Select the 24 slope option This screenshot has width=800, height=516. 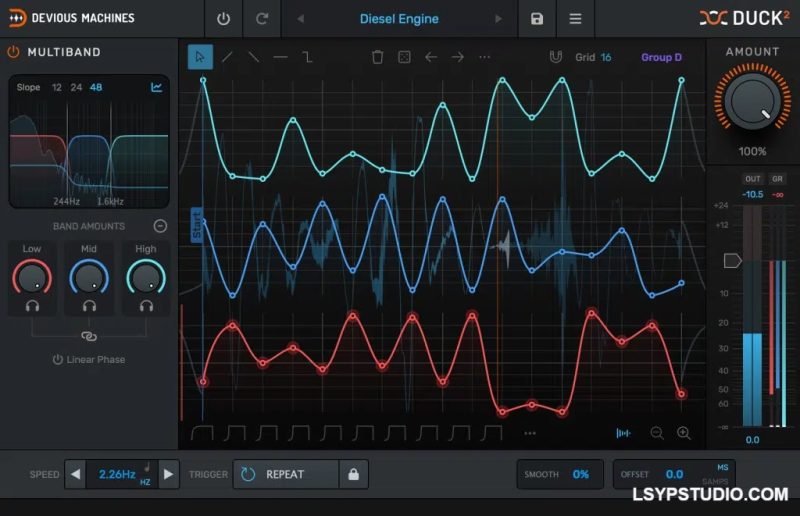pyautogui.click(x=76, y=88)
